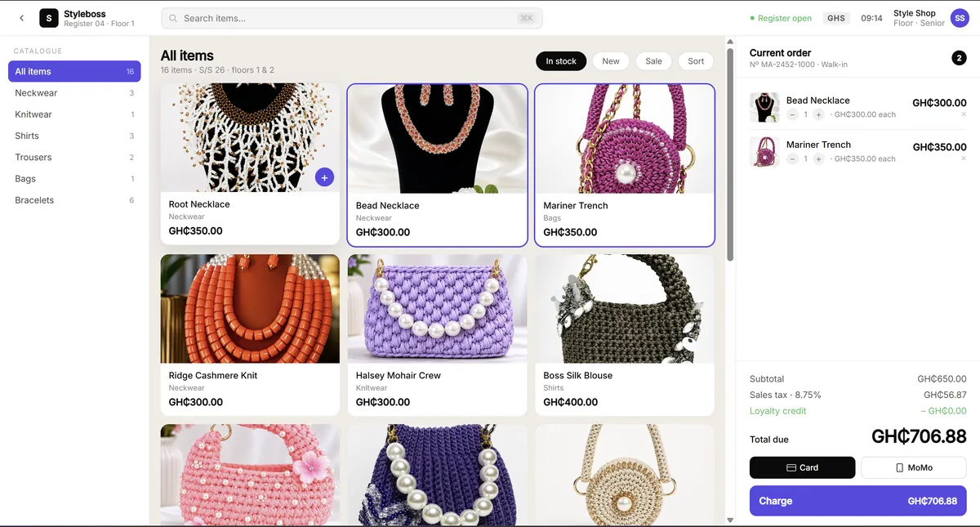Decrease Mariner Trench quantity with minus
The height and width of the screenshot is (527, 980).
[x=792, y=159]
